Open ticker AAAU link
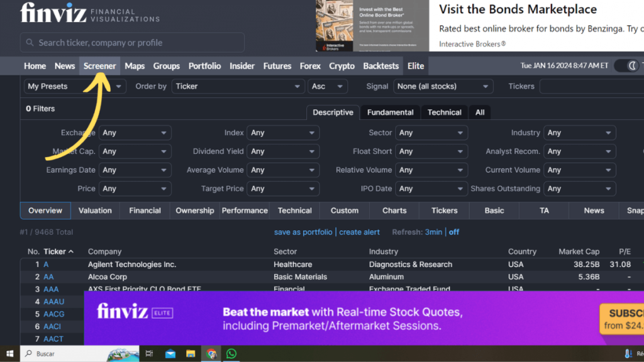Image resolution: width=644 pixels, height=362 pixels. pyautogui.click(x=54, y=302)
